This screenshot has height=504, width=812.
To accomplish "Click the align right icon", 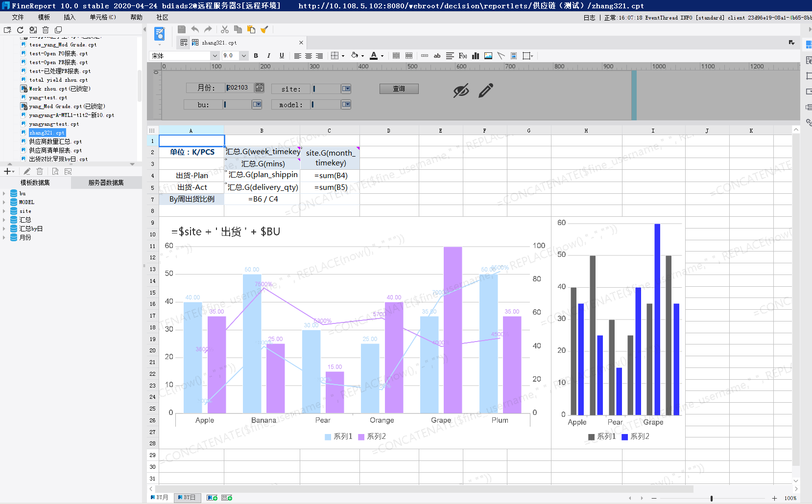I will click(319, 56).
